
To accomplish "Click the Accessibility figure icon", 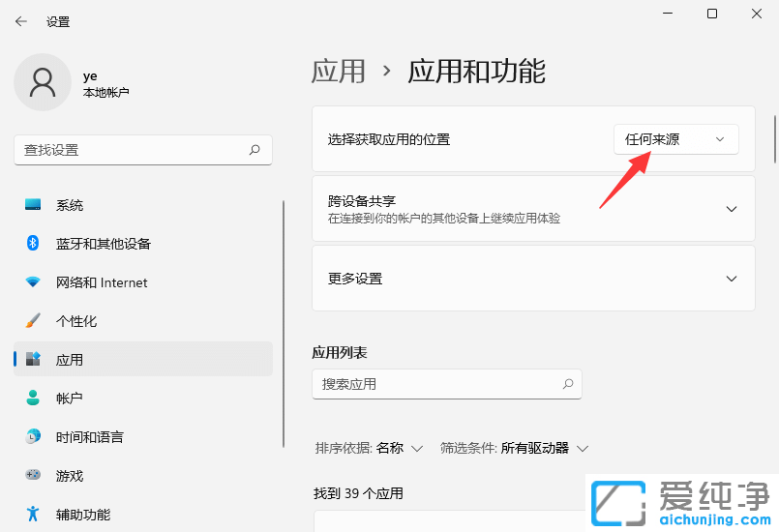I will click(x=33, y=515).
